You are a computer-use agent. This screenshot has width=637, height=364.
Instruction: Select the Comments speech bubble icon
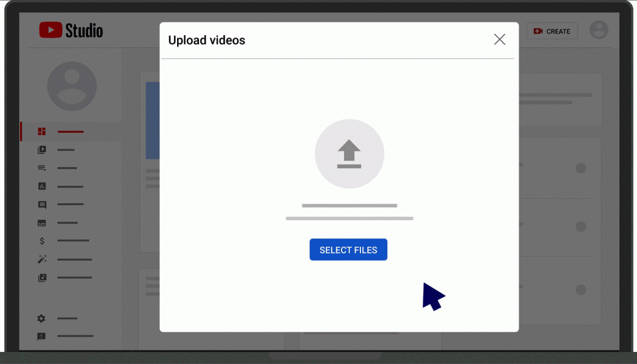pos(41,204)
